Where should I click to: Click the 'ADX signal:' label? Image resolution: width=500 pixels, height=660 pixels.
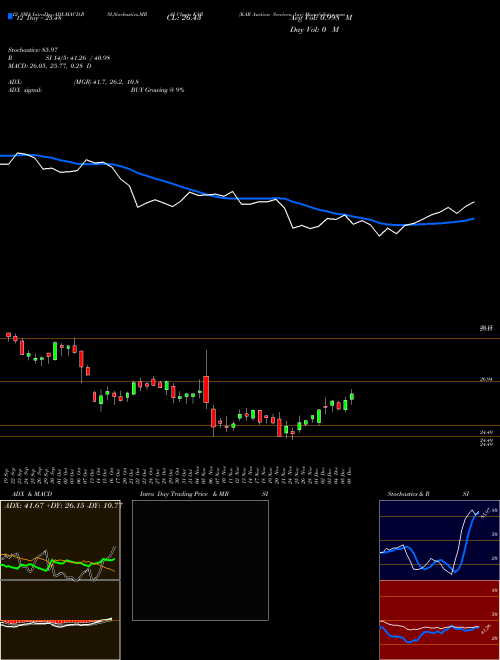click(x=25, y=90)
